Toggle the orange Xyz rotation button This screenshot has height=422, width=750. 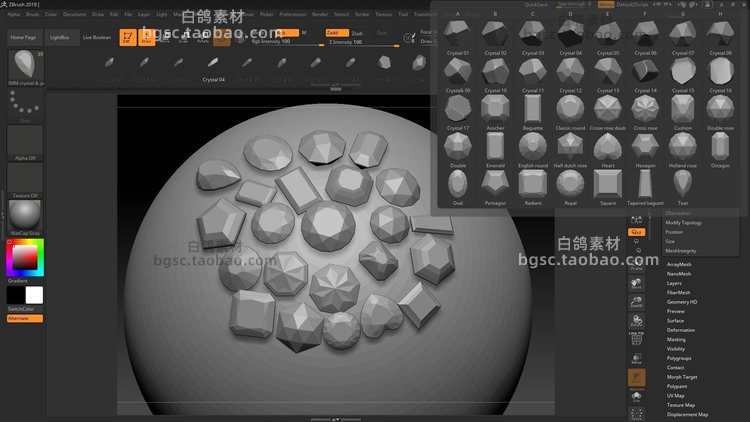point(637,232)
